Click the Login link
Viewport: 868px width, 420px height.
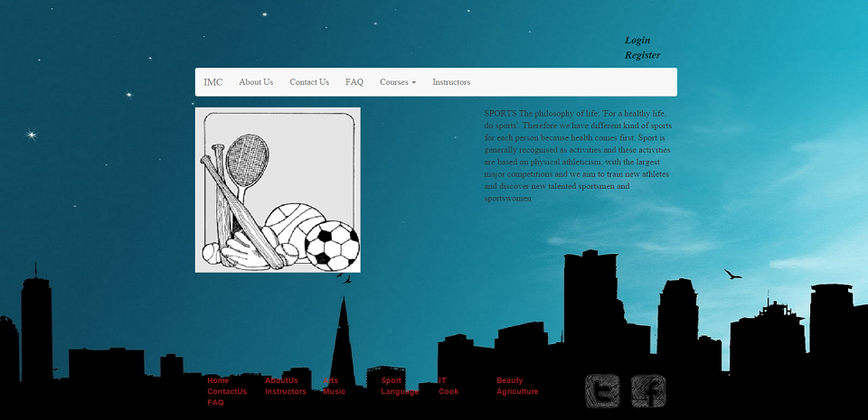click(x=637, y=41)
